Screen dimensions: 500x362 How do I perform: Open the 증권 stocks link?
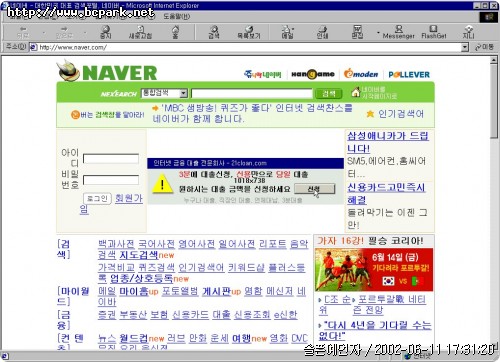coord(107,315)
